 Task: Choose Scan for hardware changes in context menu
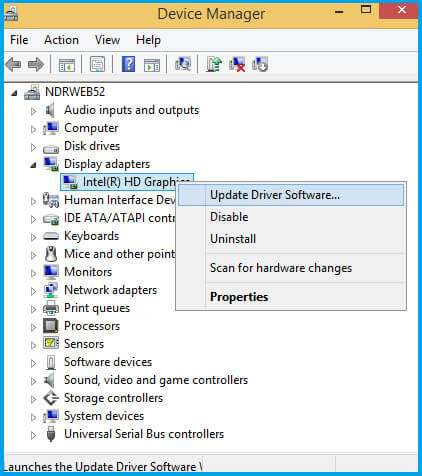pyautogui.click(x=291, y=268)
